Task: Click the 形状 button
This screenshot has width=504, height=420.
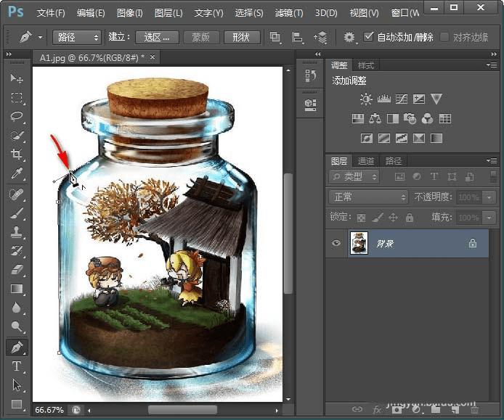Action: tap(242, 37)
